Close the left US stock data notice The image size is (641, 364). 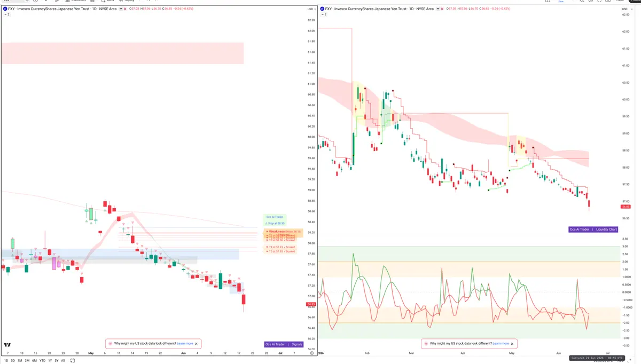tap(196, 344)
